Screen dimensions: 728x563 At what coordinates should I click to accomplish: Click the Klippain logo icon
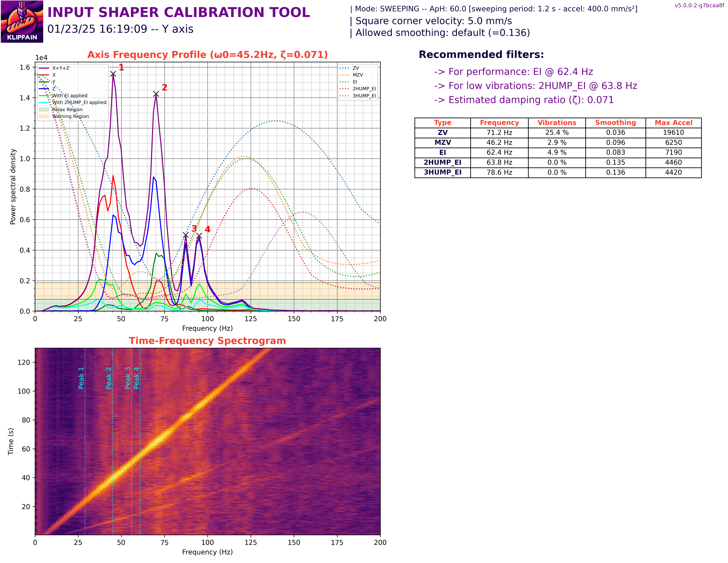[22, 22]
